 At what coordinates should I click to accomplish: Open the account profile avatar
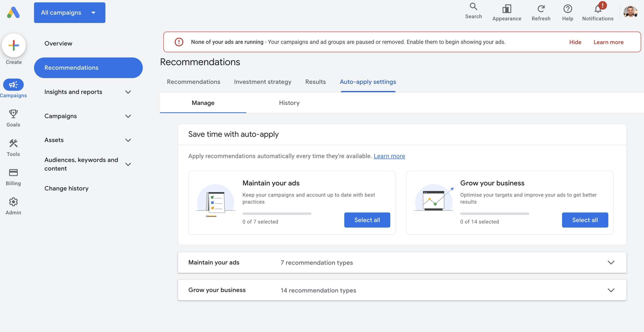click(630, 12)
